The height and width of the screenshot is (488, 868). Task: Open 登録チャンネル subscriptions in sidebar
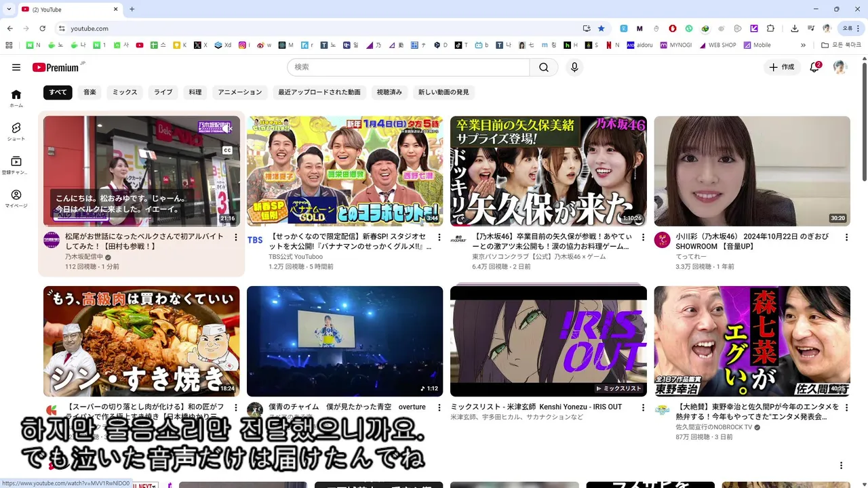coord(16,165)
